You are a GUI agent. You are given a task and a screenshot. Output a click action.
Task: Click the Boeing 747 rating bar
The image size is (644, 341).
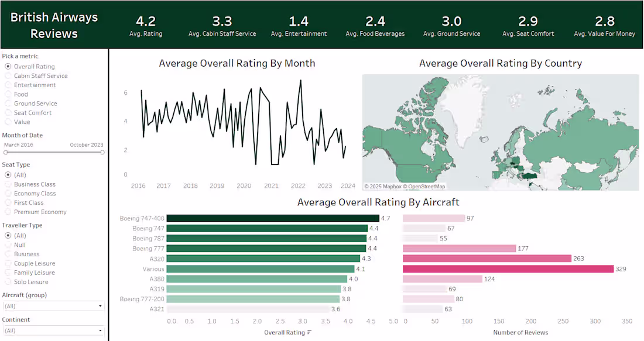pos(267,228)
